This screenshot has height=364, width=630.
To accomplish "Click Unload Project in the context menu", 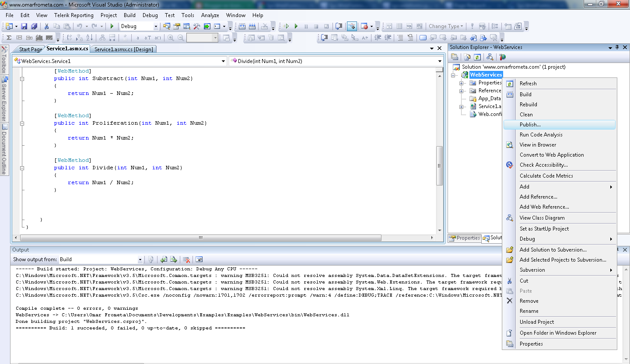I will [560, 322].
